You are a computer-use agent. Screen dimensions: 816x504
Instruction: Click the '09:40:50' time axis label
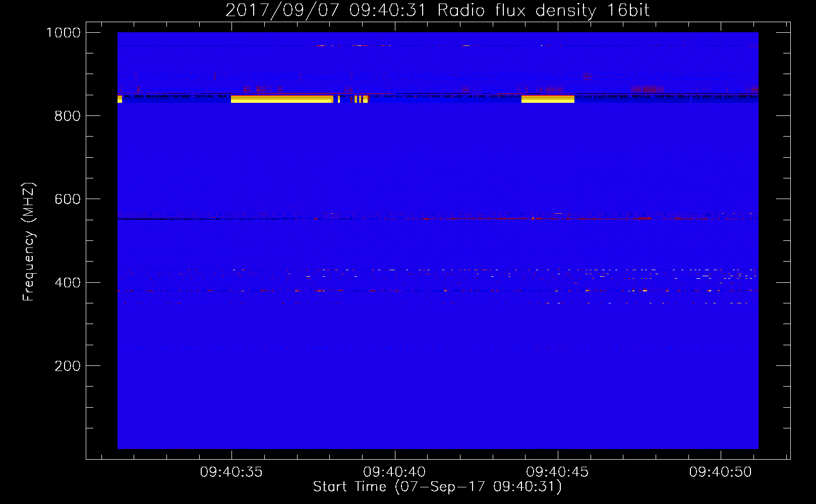720,472
